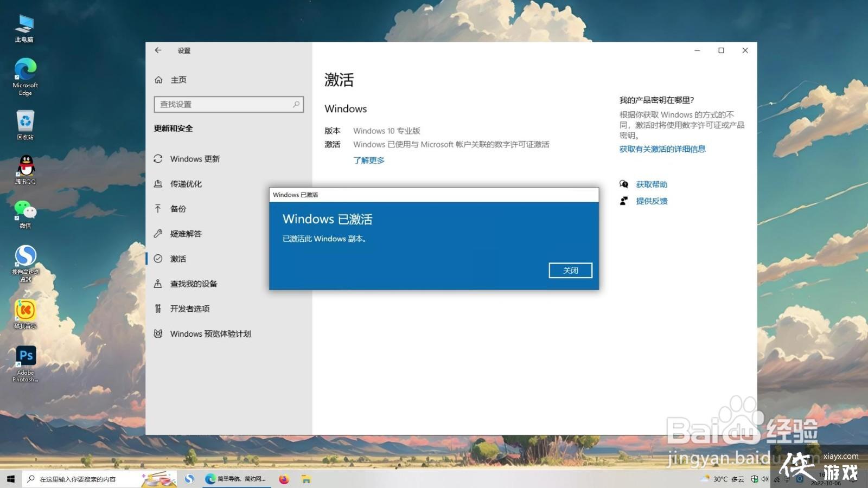The height and width of the screenshot is (488, 868).
Task: Click the magnifier icon in 查找设置
Action: (296, 104)
